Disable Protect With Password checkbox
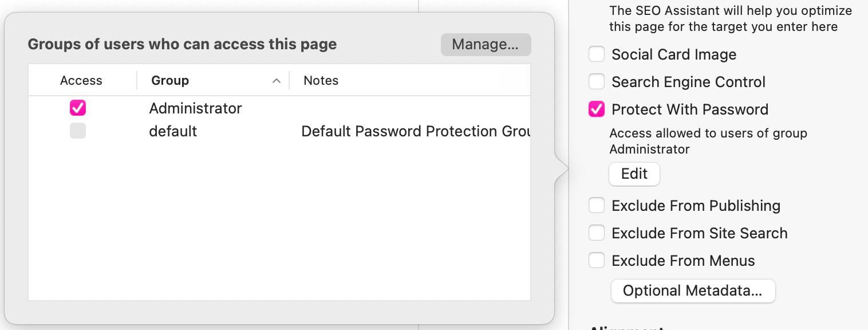Viewport: 868px width, 330px height. [597, 109]
